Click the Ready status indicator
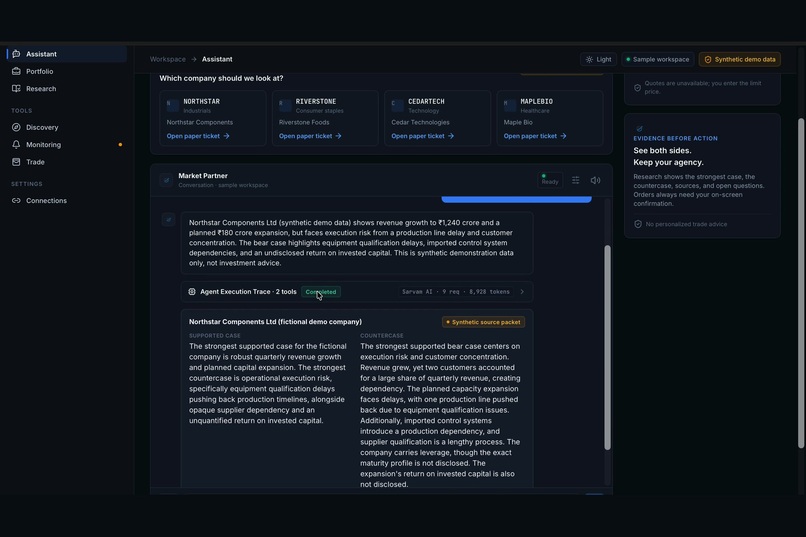This screenshot has width=806, height=537. (549, 180)
